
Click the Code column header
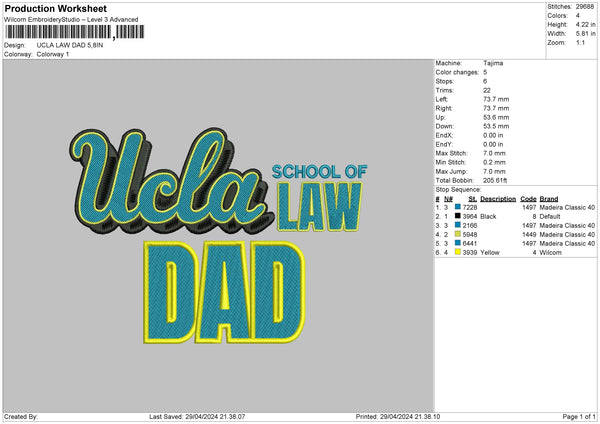(528, 199)
